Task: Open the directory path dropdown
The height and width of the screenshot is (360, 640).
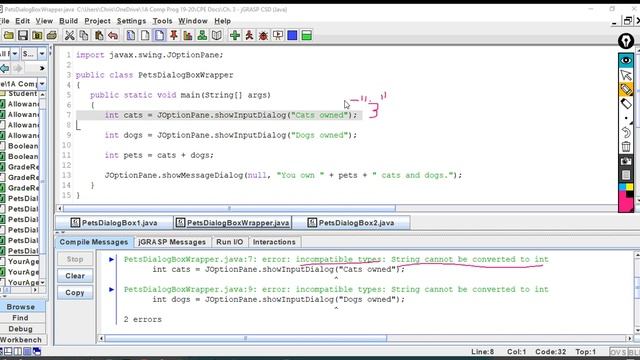Action: coord(42,84)
